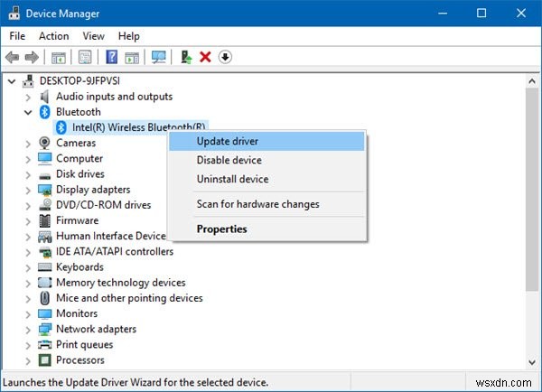The image size is (542, 392).
Task: Click the Cameras webcam icon
Action: pos(44,143)
